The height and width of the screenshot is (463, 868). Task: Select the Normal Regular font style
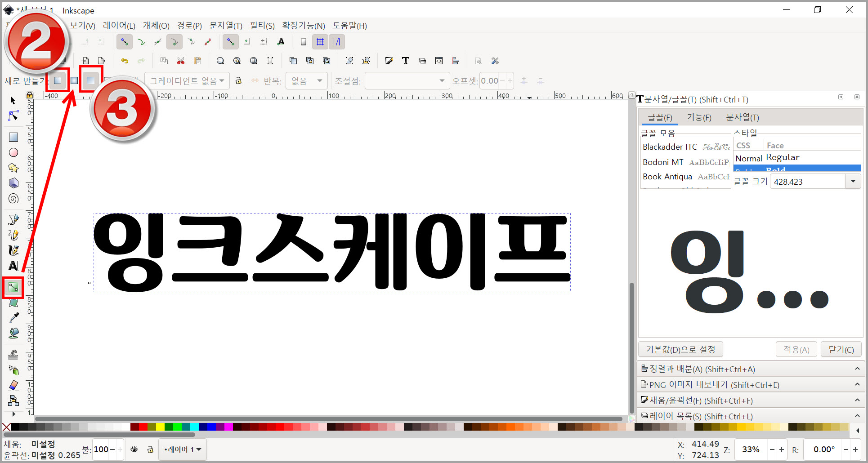click(x=797, y=158)
